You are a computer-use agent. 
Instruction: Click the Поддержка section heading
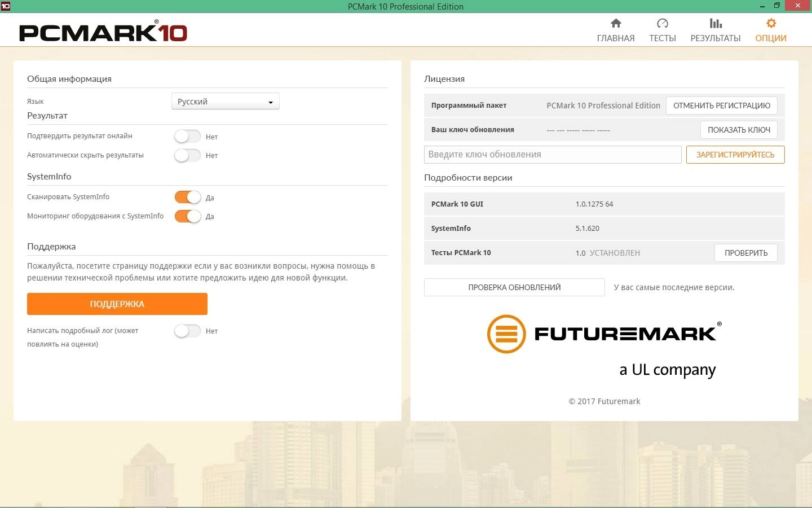[x=51, y=247]
